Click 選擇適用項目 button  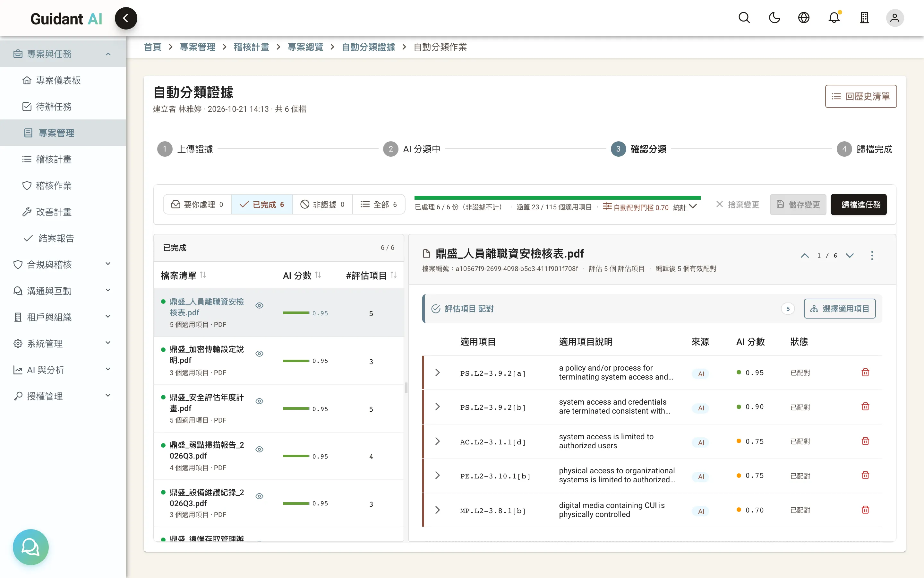[x=840, y=309]
